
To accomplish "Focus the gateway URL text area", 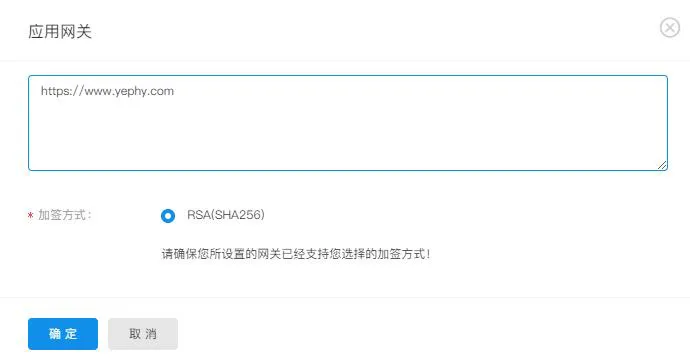I will click(x=348, y=123).
